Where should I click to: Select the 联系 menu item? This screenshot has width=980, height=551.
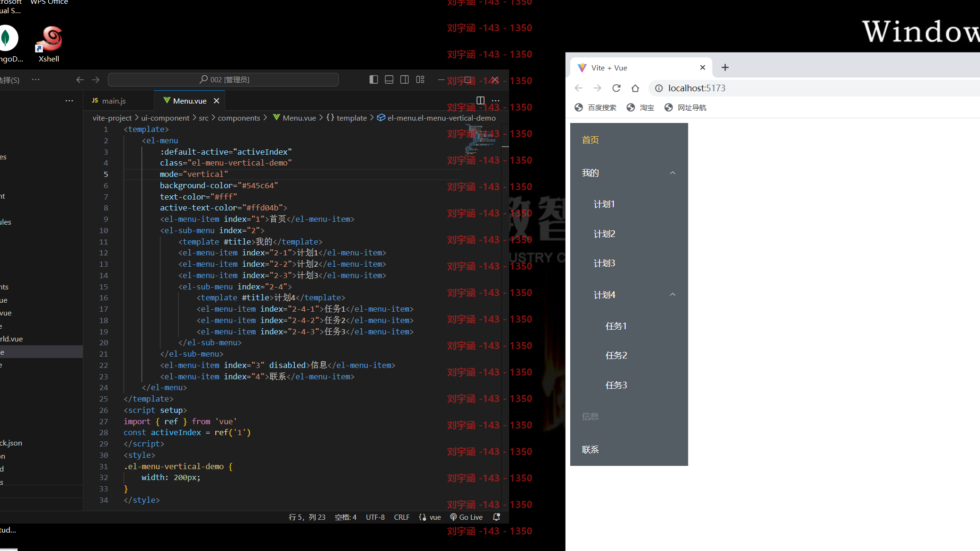[629, 449]
